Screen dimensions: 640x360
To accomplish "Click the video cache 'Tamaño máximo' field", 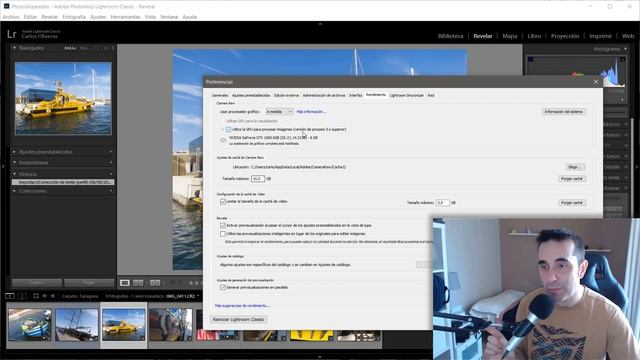I will point(442,202).
